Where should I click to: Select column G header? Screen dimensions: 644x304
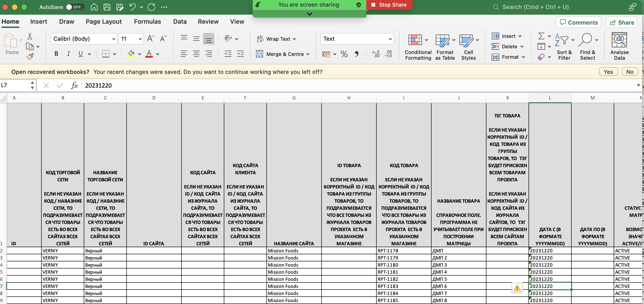click(x=294, y=98)
